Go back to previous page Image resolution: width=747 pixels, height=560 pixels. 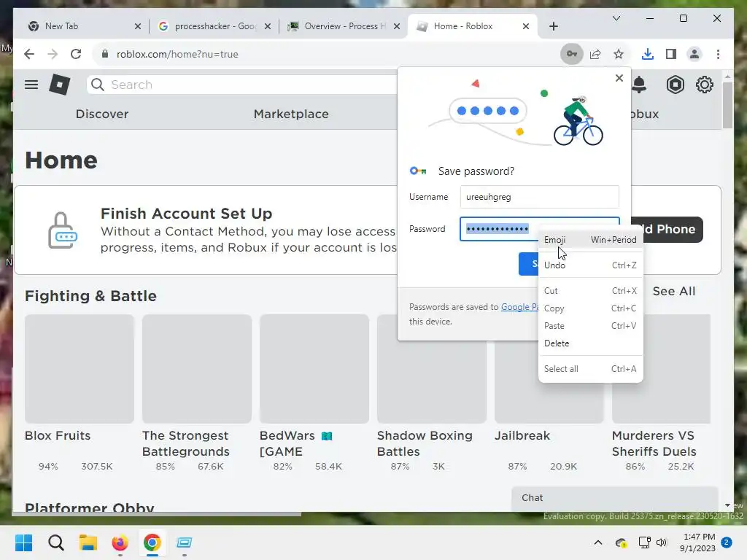[x=29, y=54]
